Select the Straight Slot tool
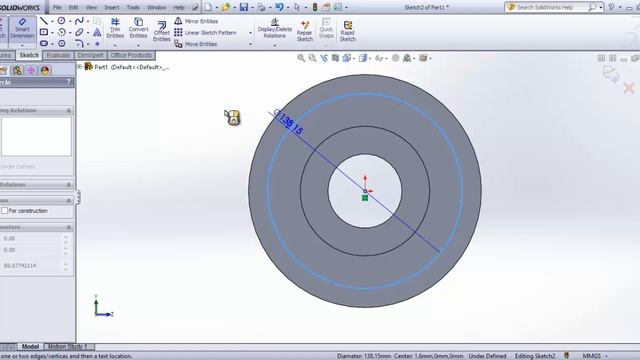The image size is (640, 360). coord(44,43)
